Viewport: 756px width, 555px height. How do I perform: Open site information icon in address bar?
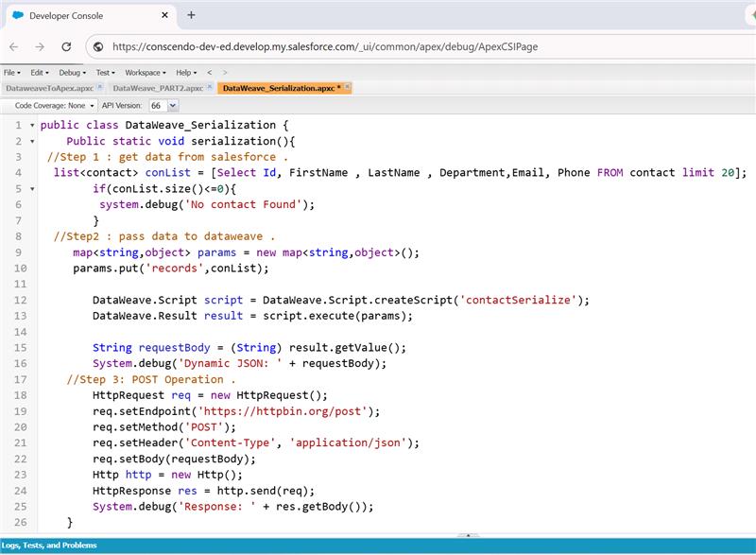pos(97,46)
